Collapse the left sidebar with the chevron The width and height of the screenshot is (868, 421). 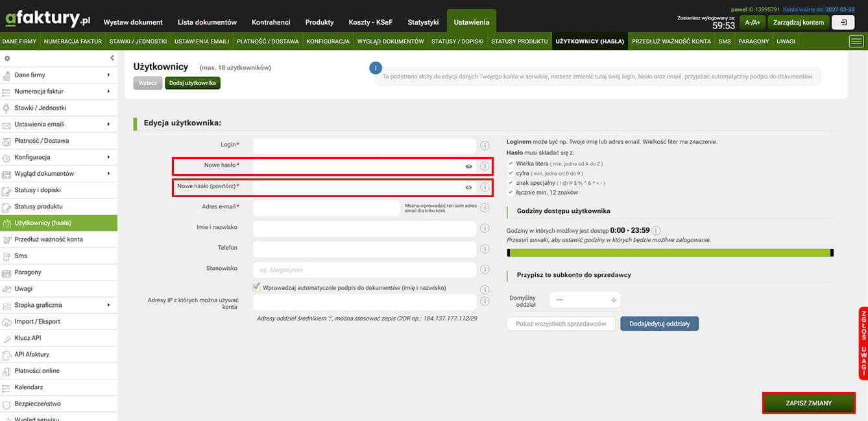pyautogui.click(x=112, y=58)
